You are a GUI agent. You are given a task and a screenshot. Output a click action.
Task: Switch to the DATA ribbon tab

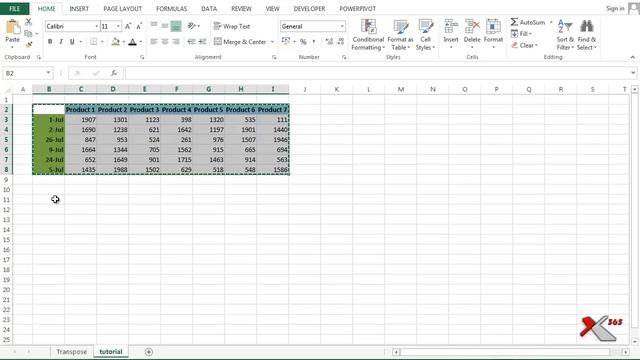click(x=209, y=9)
